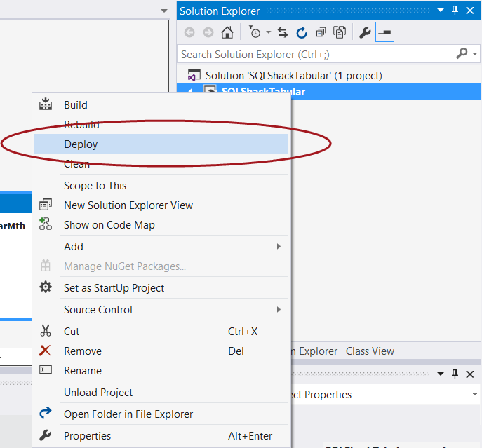Open Properties wrench in Solution Explorer toolbar
The width and height of the screenshot is (482, 448).
(365, 32)
